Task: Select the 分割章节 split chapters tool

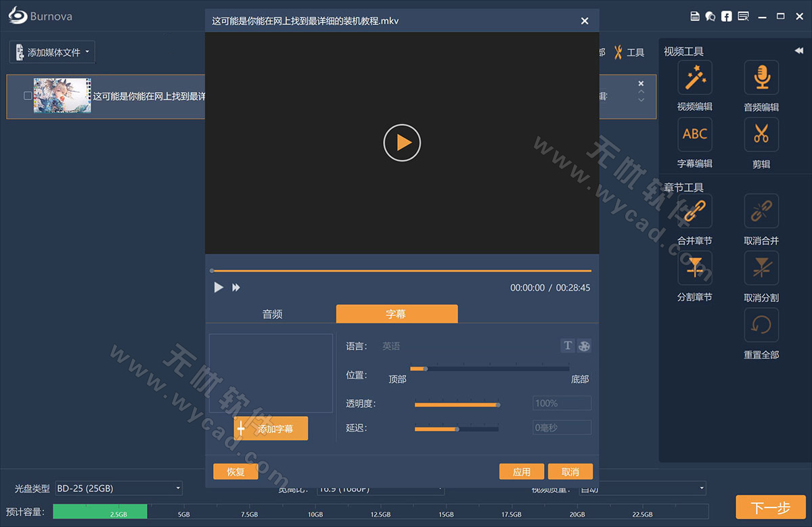Action: pos(695,267)
